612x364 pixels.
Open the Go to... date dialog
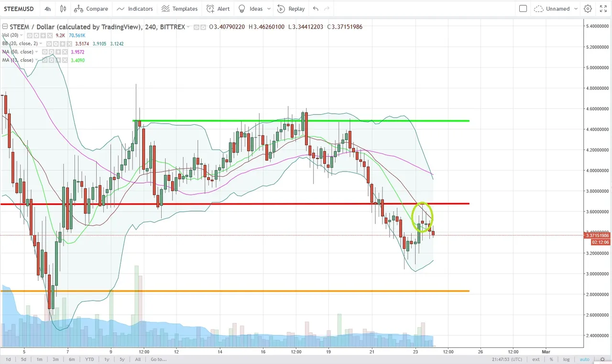158,359
